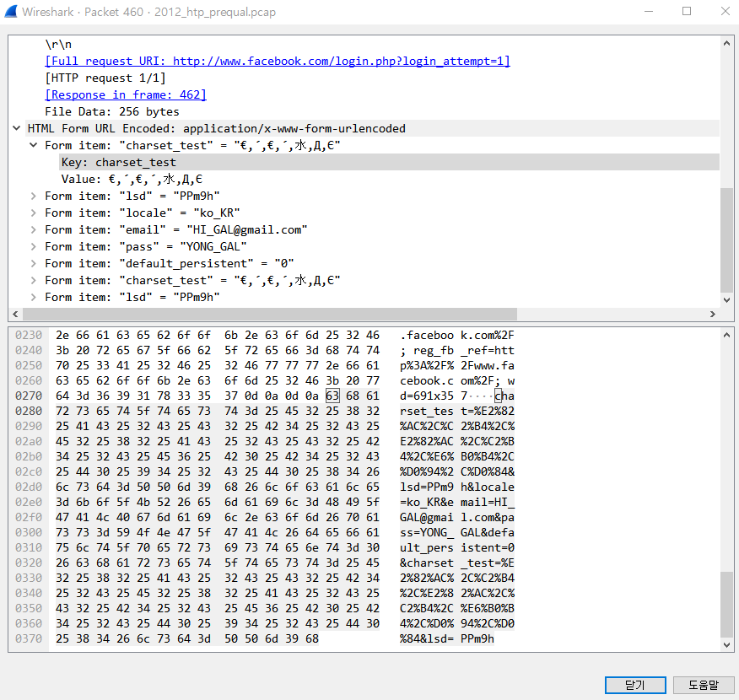The image size is (739, 700).
Task: Click ASCII text "&charset" in row 0320
Action: click(x=427, y=563)
